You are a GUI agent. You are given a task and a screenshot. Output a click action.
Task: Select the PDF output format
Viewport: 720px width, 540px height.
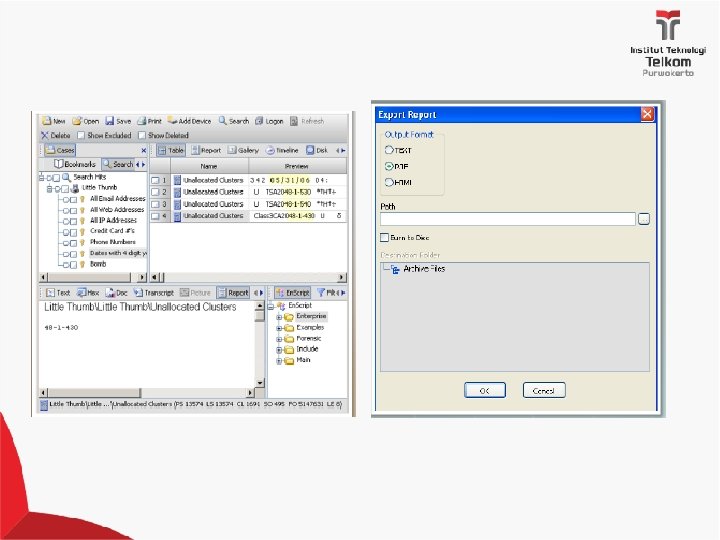(389, 166)
